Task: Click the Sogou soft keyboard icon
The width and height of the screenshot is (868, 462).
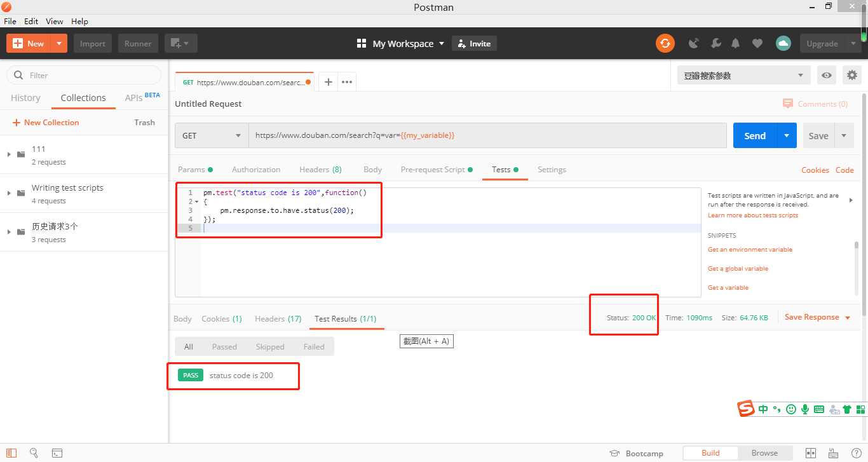Action: 819,409
